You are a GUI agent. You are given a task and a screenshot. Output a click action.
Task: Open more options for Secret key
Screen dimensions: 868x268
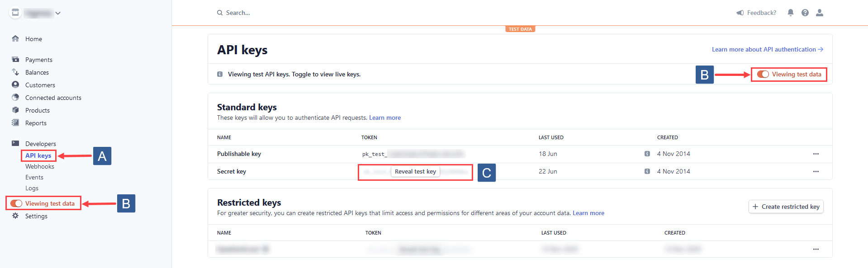816,171
